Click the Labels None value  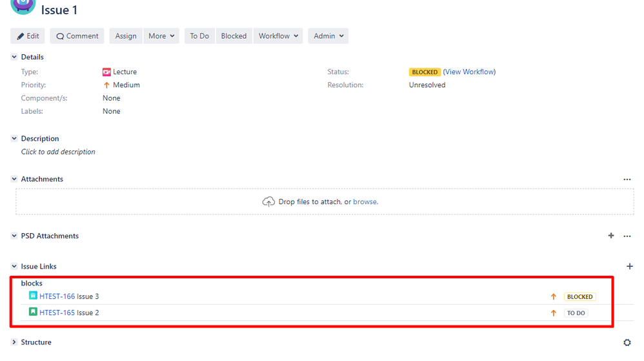coord(111,112)
